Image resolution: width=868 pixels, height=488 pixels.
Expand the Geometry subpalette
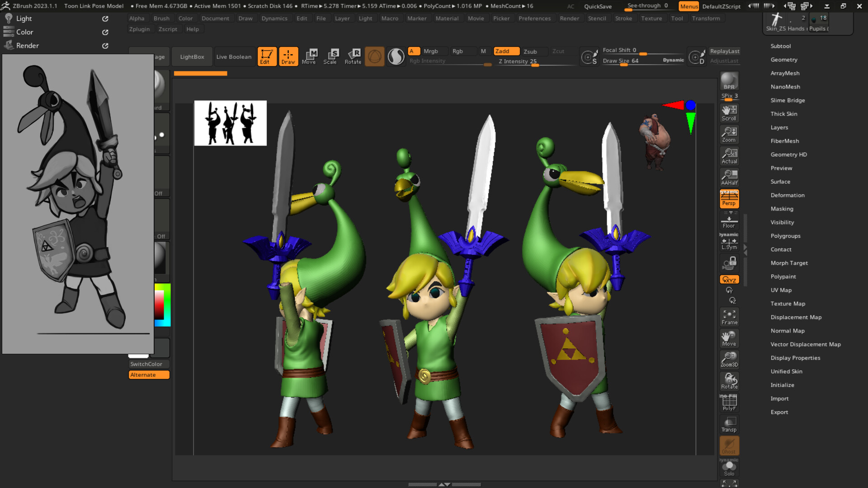coord(784,59)
